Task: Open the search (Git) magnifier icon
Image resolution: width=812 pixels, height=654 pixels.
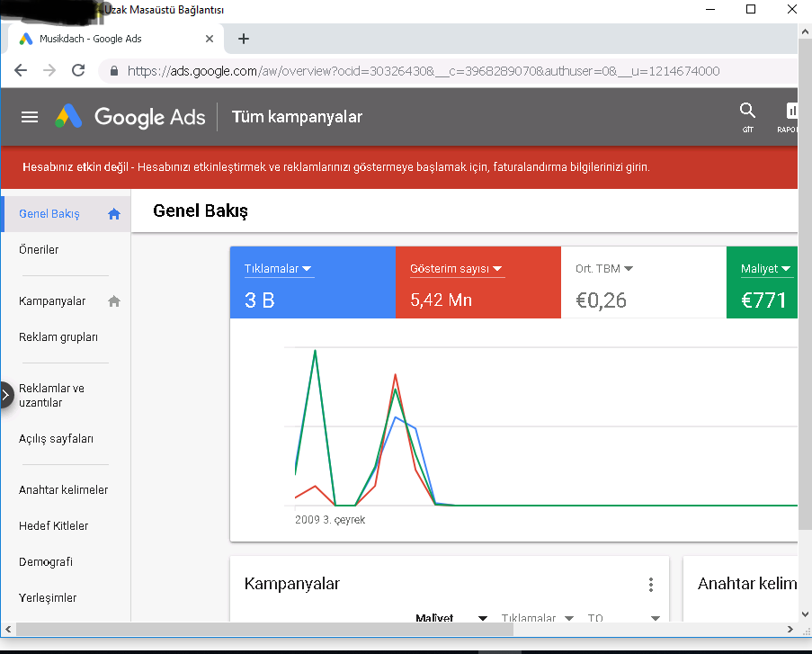Action: [x=747, y=111]
